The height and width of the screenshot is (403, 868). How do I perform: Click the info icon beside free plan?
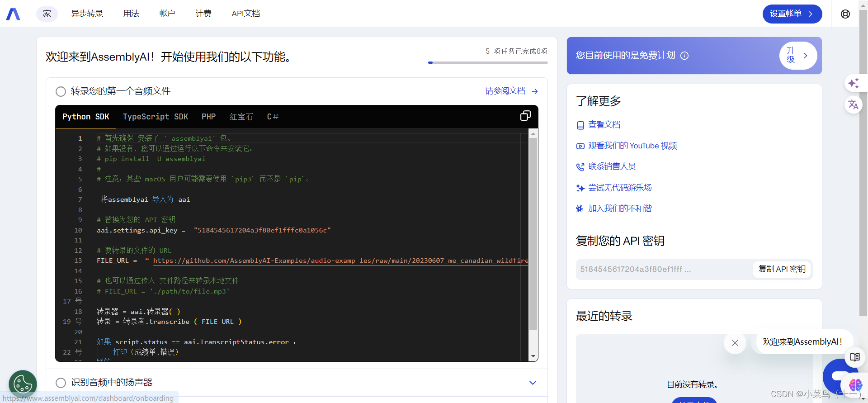684,56
